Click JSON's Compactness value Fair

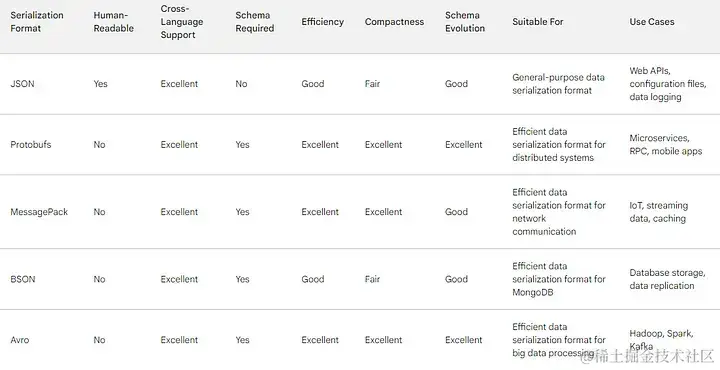tap(372, 84)
